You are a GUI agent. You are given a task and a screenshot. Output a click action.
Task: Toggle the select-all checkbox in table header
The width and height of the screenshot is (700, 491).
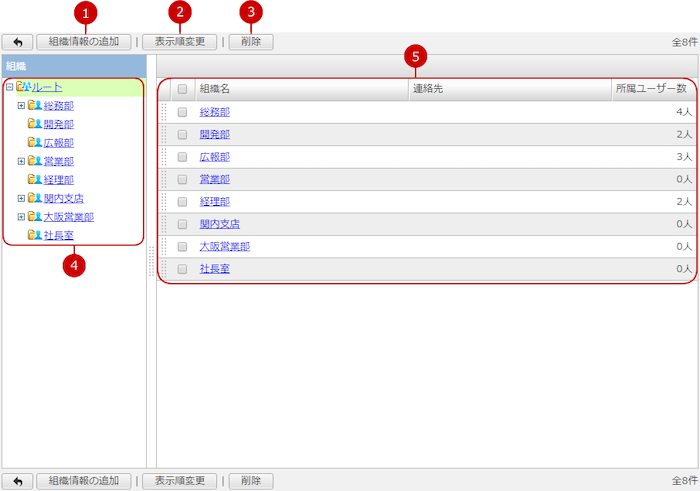[182, 89]
